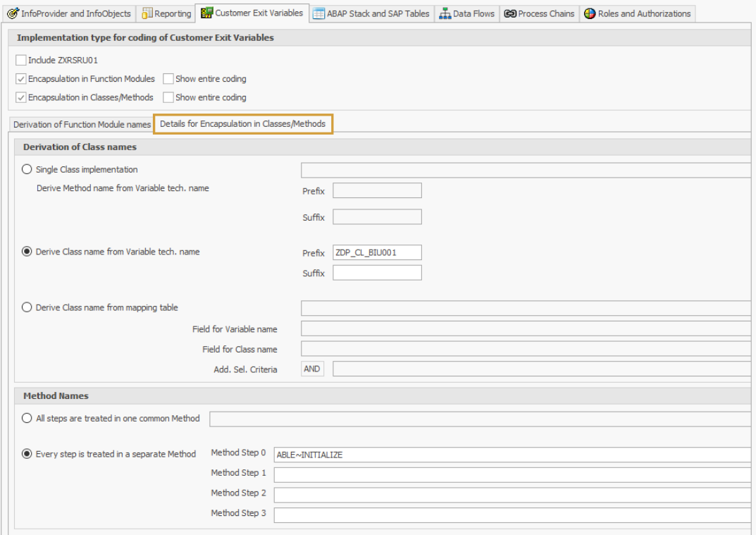Uncheck Encapsulation in Function Modules
Image resolution: width=756 pixels, height=535 pixels.
(x=21, y=79)
